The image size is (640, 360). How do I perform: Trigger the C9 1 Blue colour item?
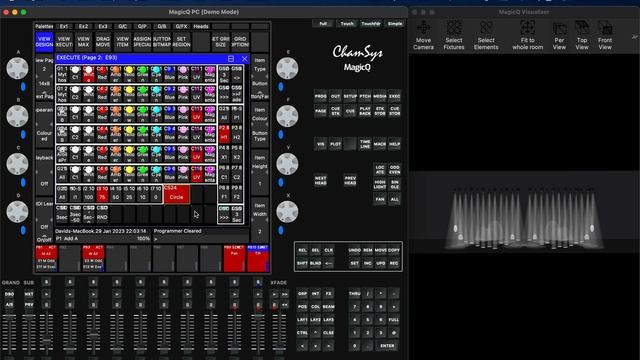[x=169, y=73]
